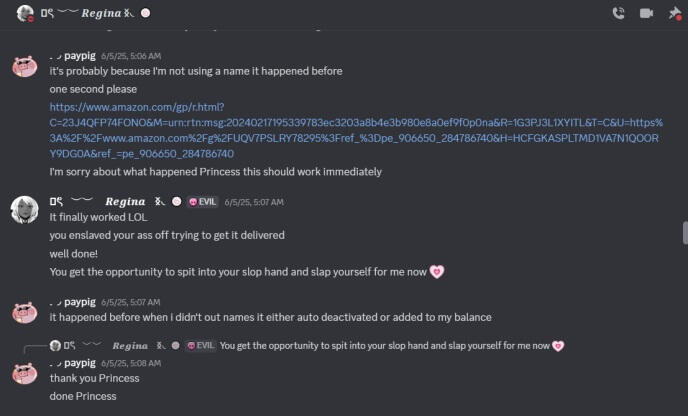Click Regina's avatar beside 5:07 AM message
This screenshot has width=688, height=416.
tap(24, 210)
